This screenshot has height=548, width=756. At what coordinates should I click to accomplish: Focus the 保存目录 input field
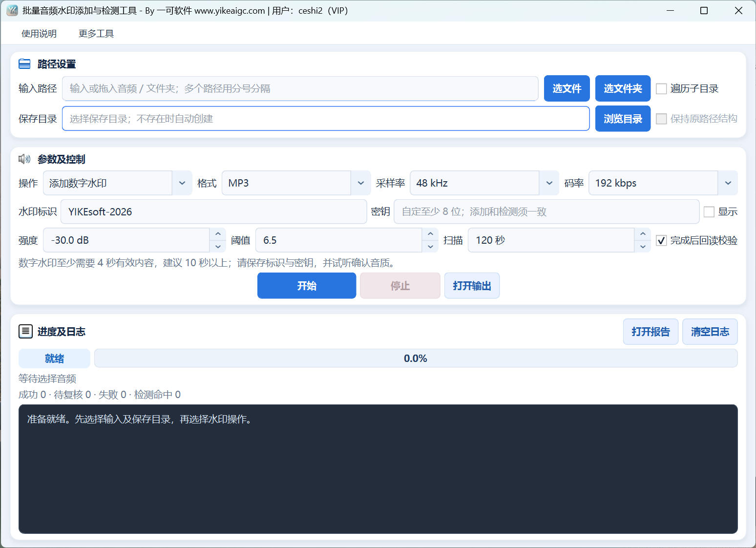click(326, 119)
